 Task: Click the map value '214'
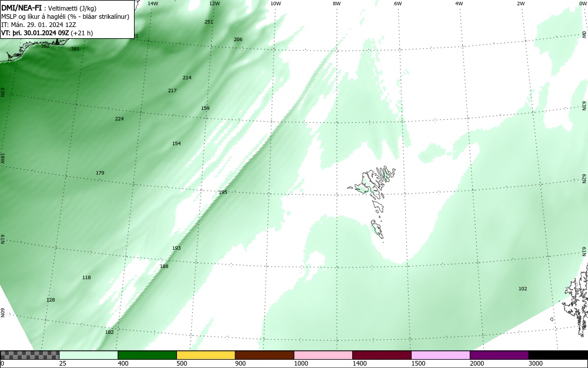pos(187,78)
